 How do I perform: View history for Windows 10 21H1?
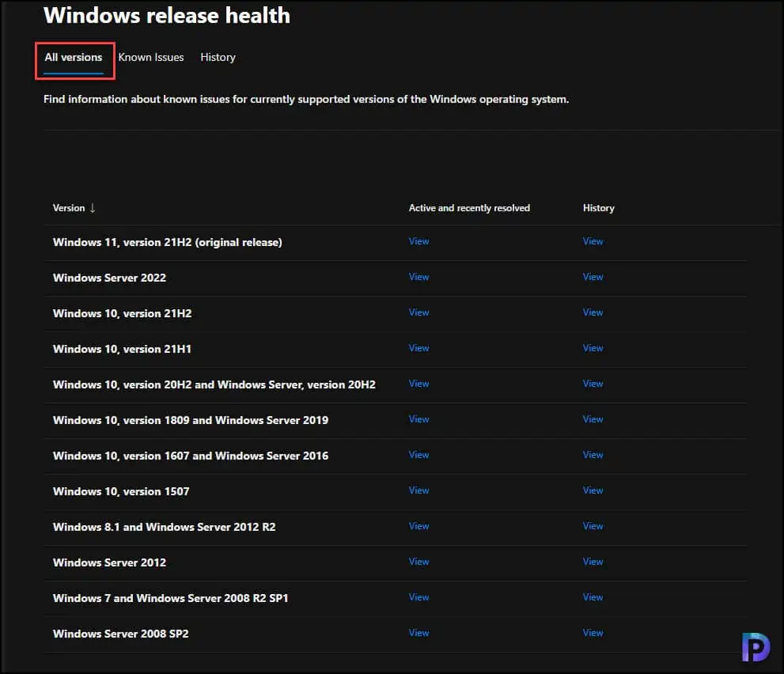pos(593,348)
